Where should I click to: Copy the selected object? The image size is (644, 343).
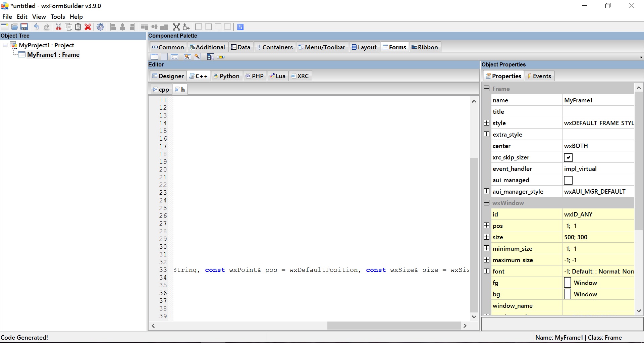click(x=68, y=27)
